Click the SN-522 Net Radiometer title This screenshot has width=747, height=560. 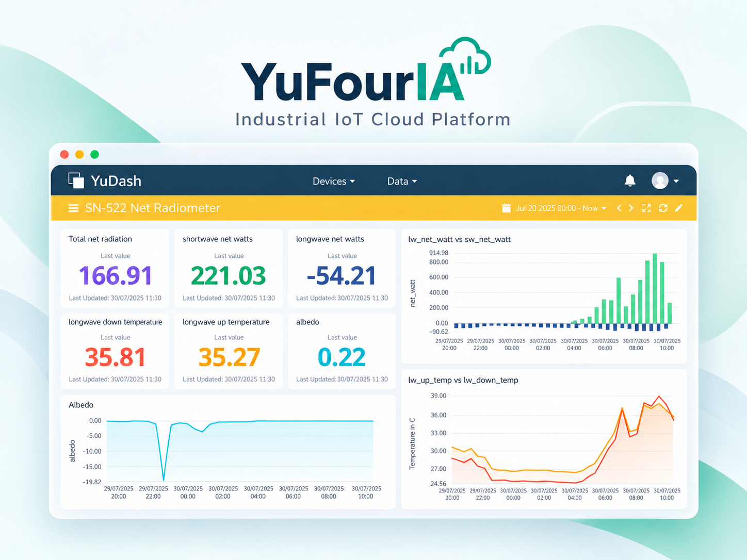click(x=153, y=208)
